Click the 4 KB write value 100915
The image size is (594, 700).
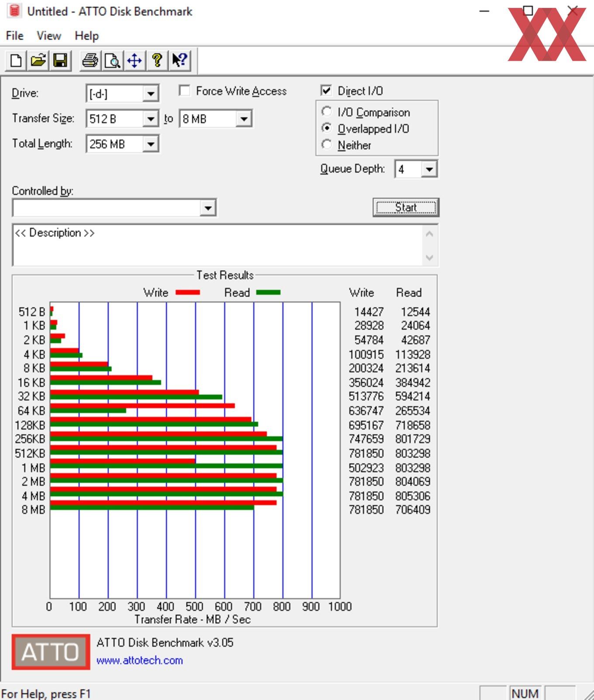click(366, 354)
